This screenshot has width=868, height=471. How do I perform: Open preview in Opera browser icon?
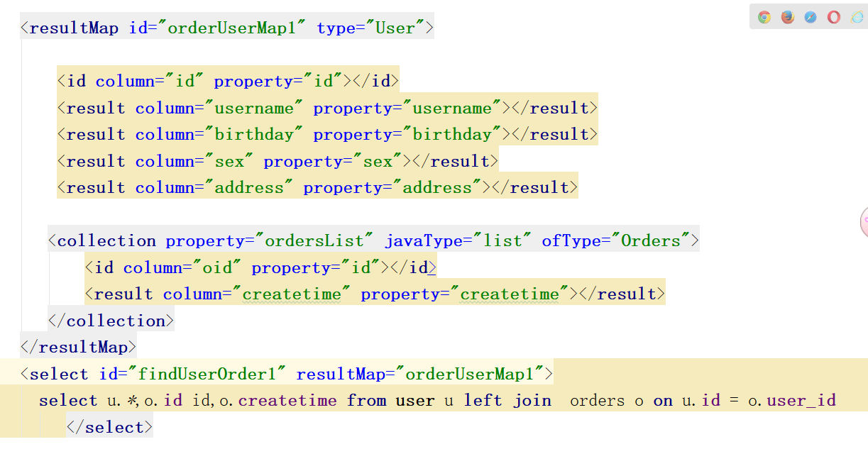(x=834, y=17)
